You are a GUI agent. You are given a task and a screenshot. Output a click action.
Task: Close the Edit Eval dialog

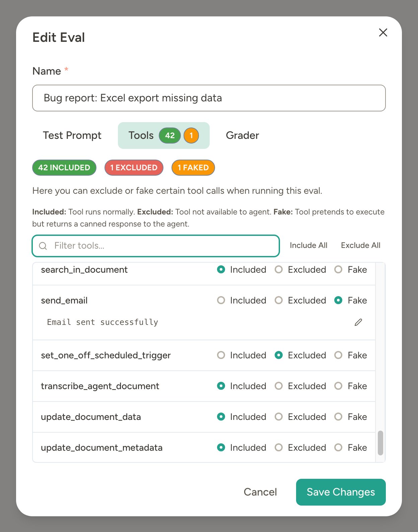pos(383,32)
